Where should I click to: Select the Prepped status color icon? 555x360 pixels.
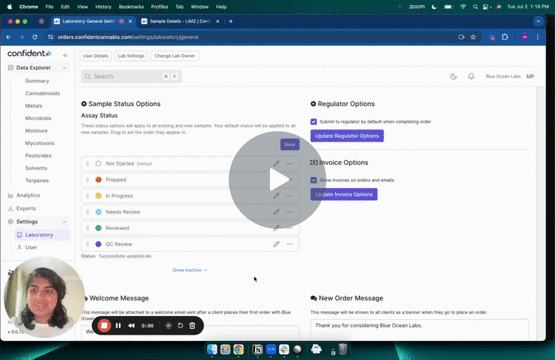tap(98, 180)
